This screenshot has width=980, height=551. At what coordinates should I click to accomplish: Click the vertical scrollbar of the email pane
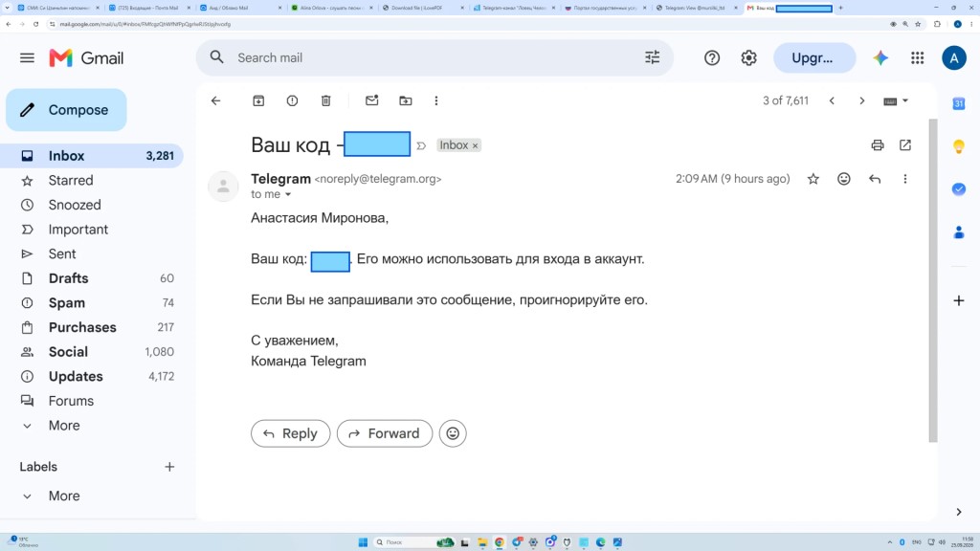933,280
